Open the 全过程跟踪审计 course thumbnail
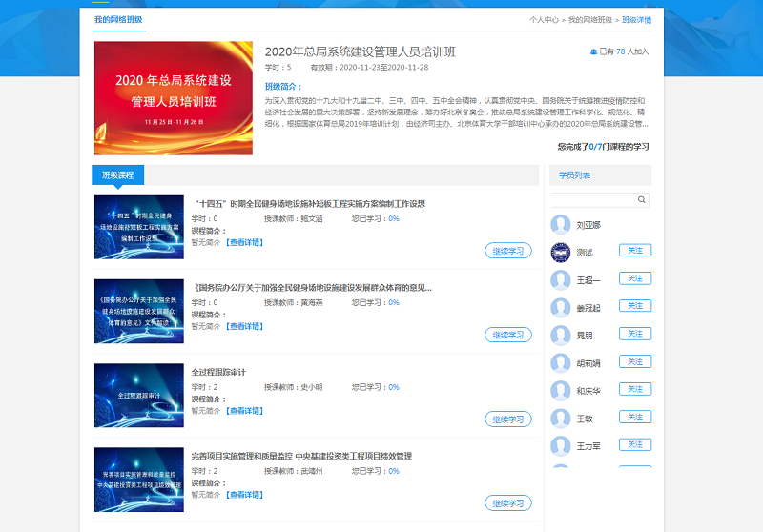 point(139,395)
